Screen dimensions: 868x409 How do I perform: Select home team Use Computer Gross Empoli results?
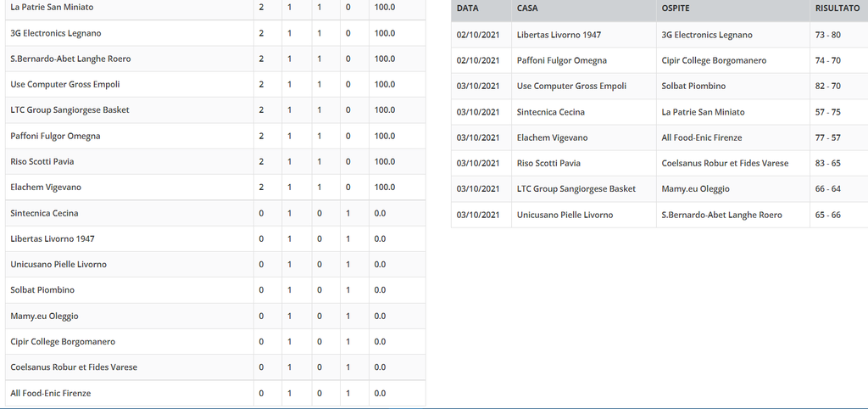coord(572,86)
